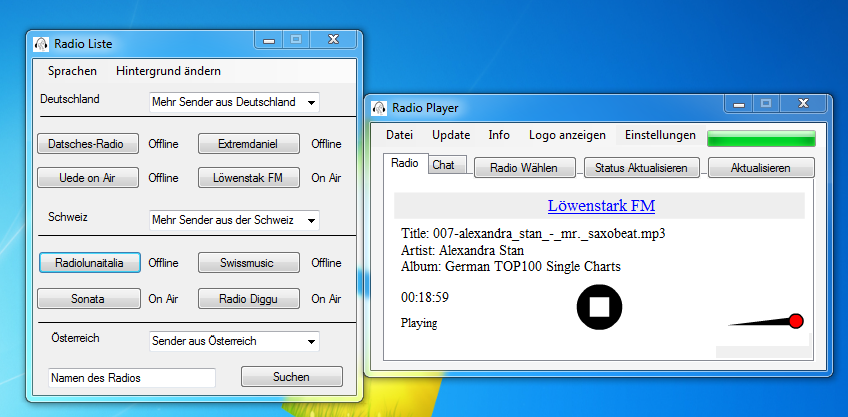Click the Deutschland label
The image size is (848, 417).
[x=70, y=99]
